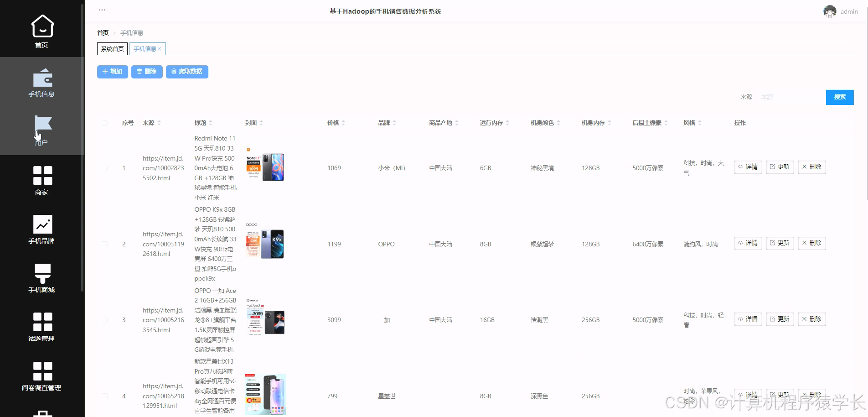Image resolution: width=868 pixels, height=417 pixels.
Task: Click source URL ending 2618.html
Action: pos(163,244)
